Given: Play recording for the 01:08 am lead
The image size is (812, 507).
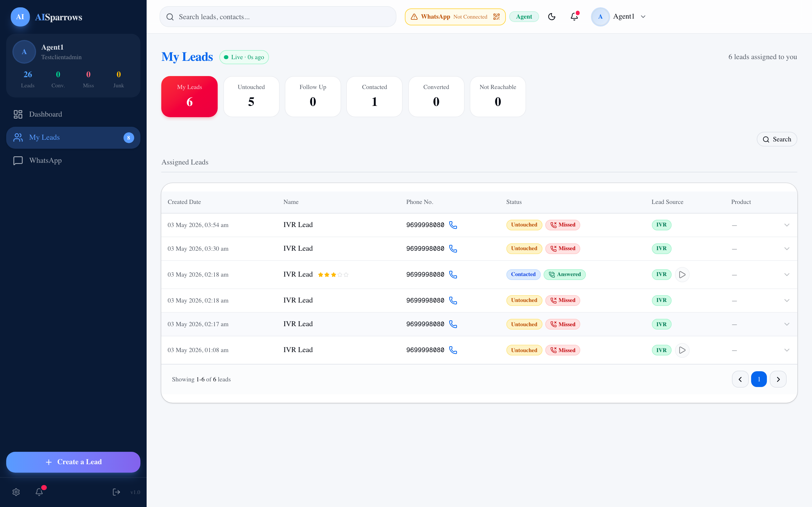Looking at the screenshot, I should pos(682,350).
